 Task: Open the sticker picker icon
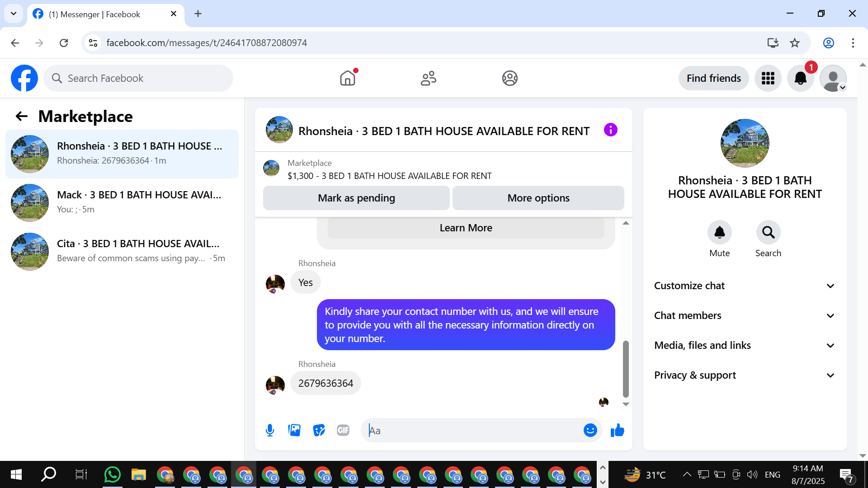(319, 430)
